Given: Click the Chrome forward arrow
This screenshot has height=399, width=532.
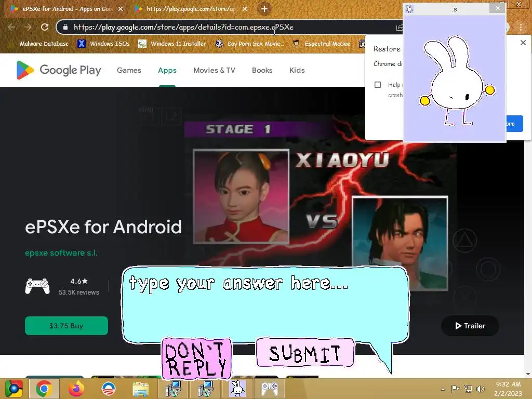Looking at the screenshot, I should coord(28,27).
